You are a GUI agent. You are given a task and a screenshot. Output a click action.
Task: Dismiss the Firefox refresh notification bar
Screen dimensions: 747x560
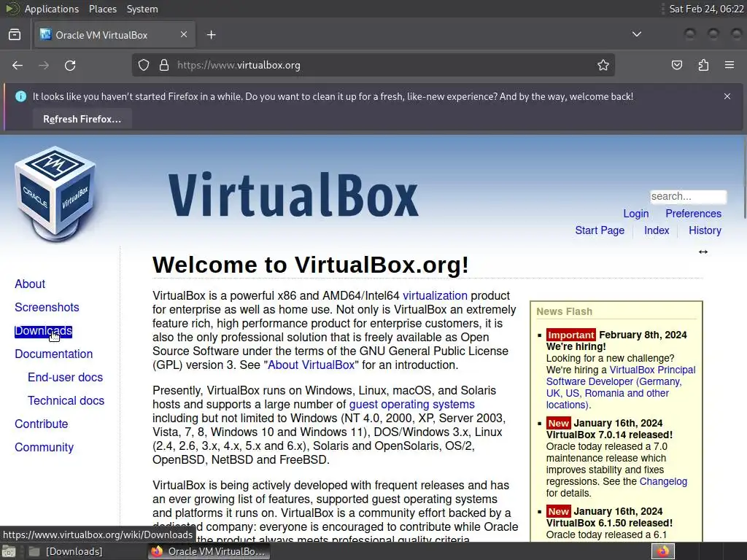(x=727, y=96)
